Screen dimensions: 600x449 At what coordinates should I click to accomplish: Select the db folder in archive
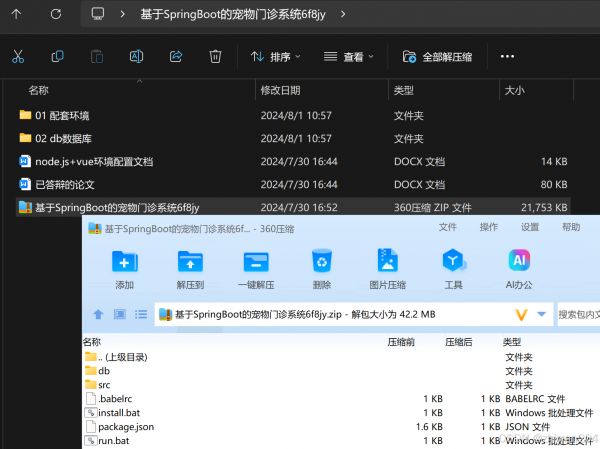[97, 371]
